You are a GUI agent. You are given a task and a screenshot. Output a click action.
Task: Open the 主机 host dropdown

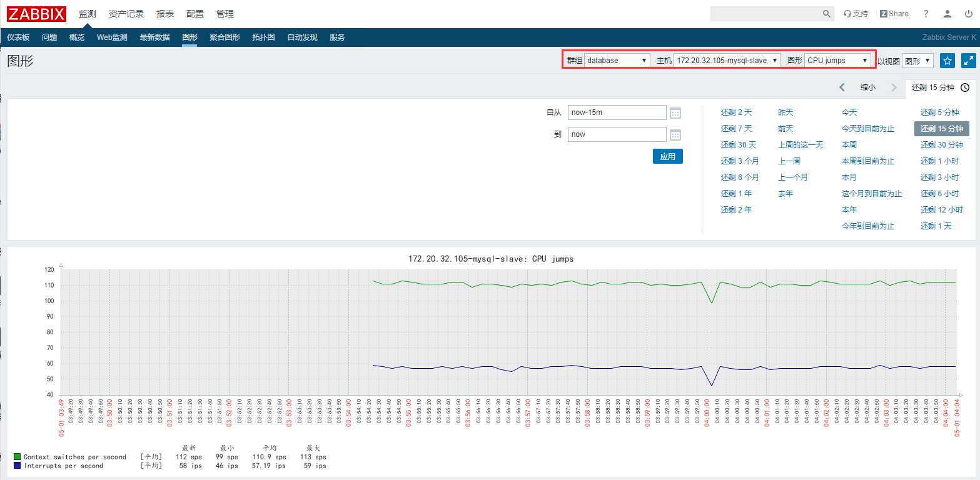coord(727,61)
